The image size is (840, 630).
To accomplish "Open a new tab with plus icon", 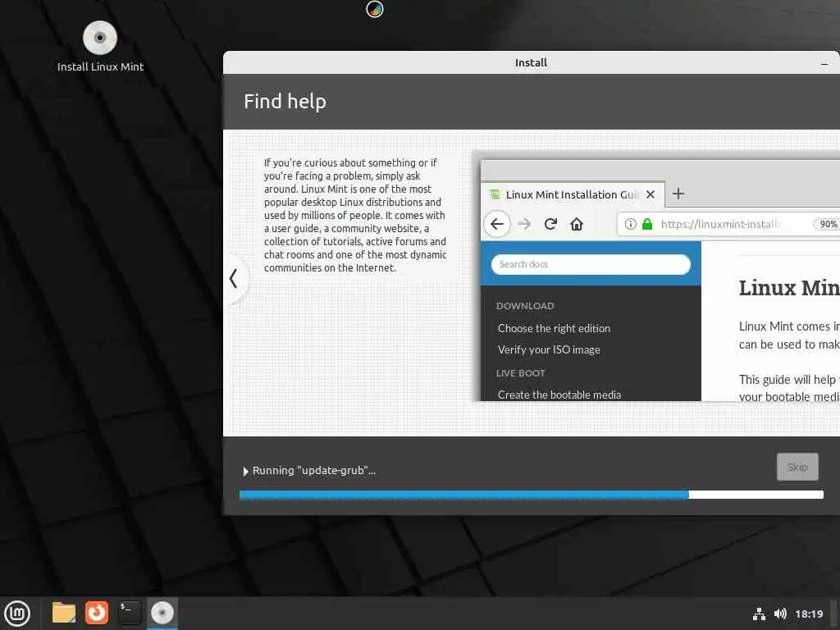I will tap(678, 194).
